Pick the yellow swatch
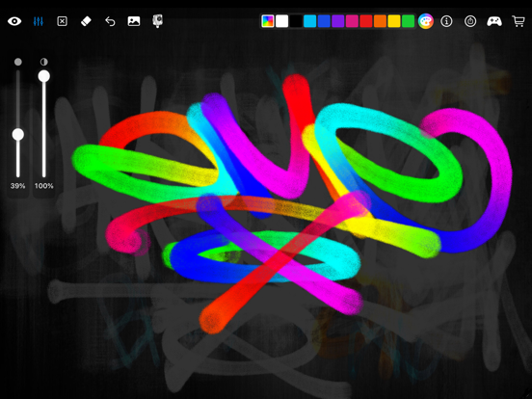Viewport: 532px width, 399px height. point(394,21)
